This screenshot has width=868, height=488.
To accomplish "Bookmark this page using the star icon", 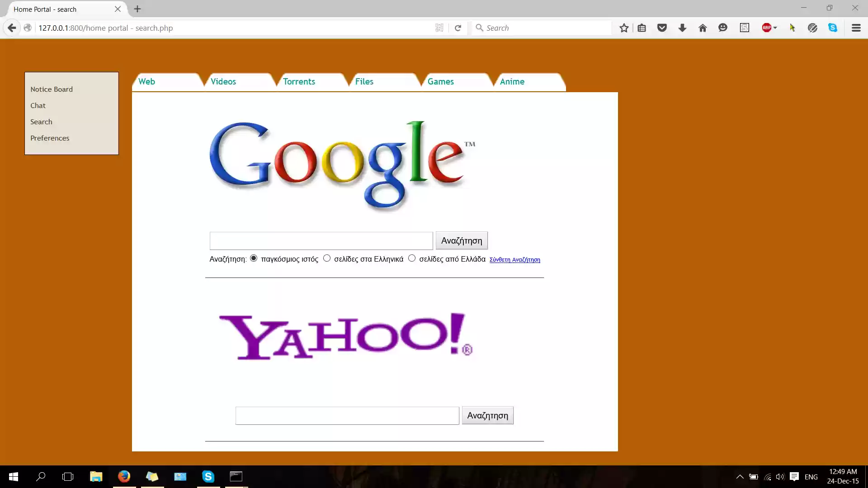I will click(624, 28).
